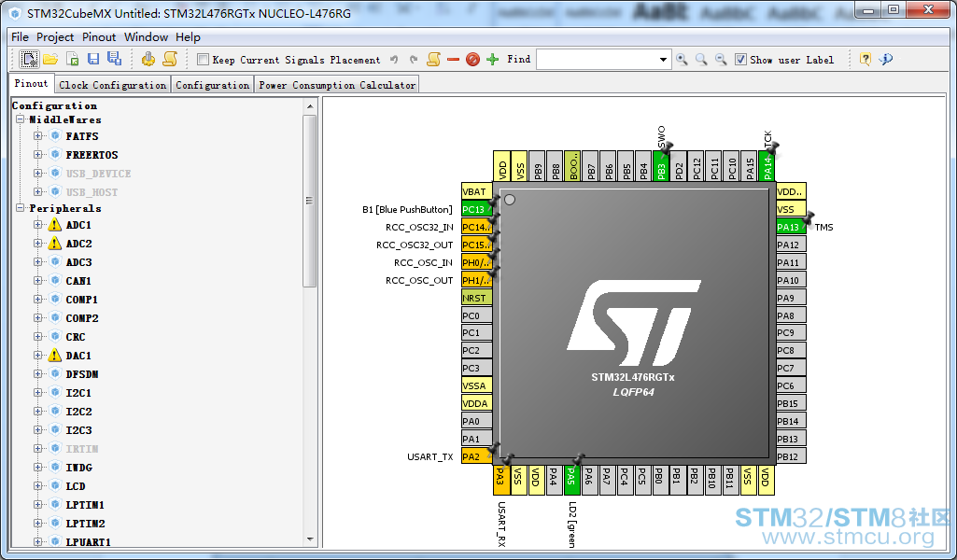Select the IWDG tree item

[x=78, y=468]
